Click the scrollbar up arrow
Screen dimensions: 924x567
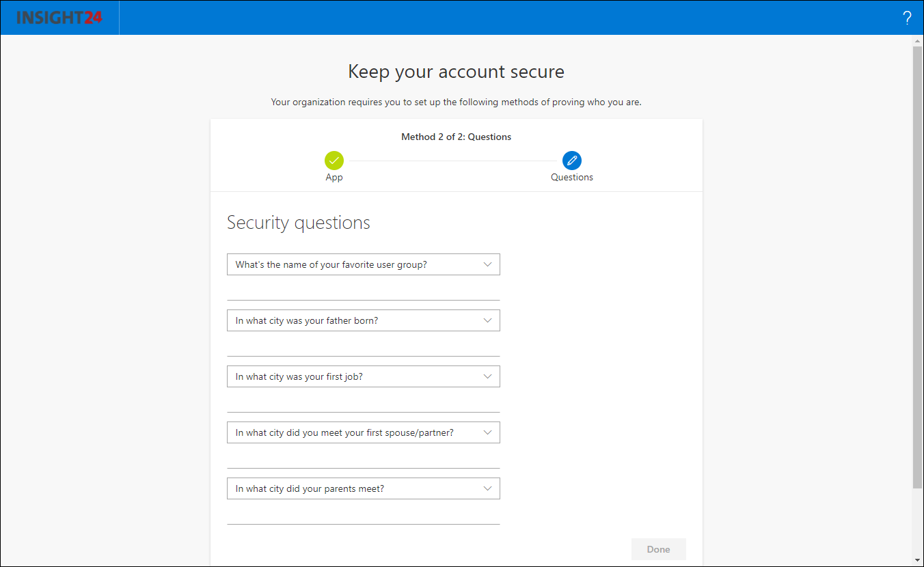pos(917,40)
